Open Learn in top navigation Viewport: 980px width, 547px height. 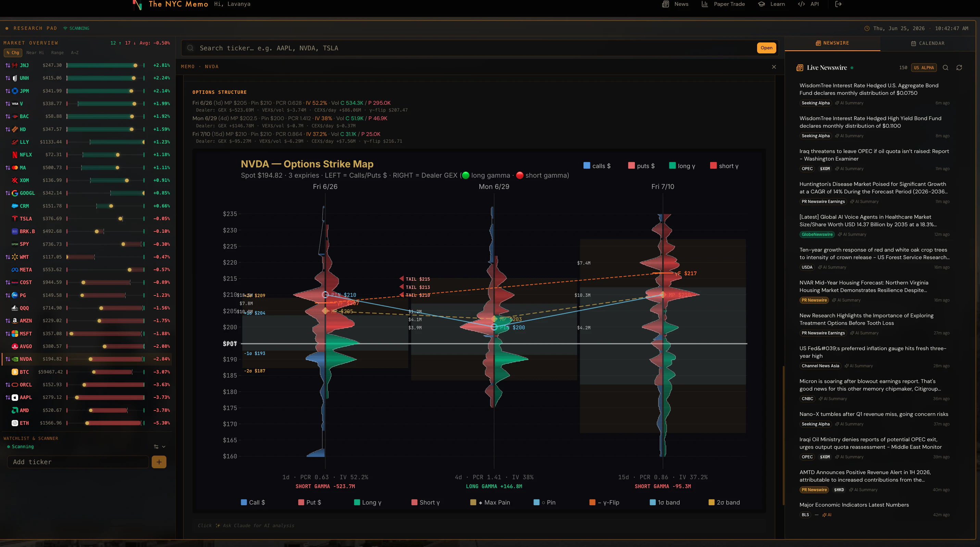tap(771, 4)
